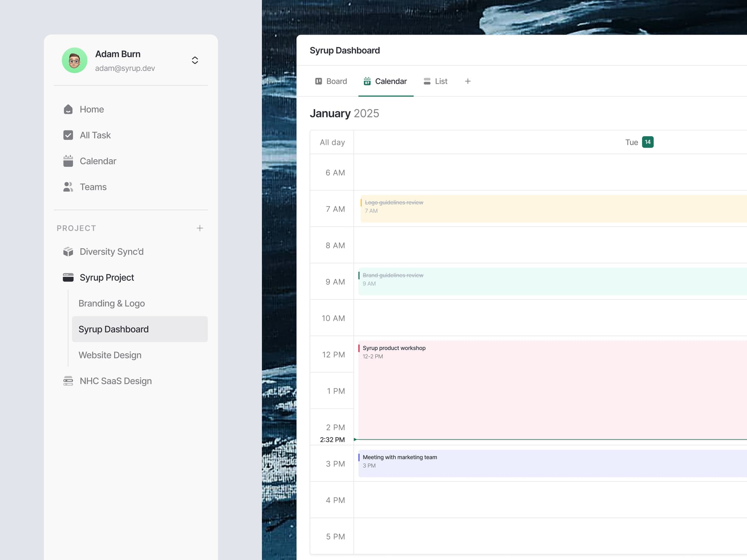747x560 pixels.
Task: Open the Website Design subproject
Action: coord(110,355)
